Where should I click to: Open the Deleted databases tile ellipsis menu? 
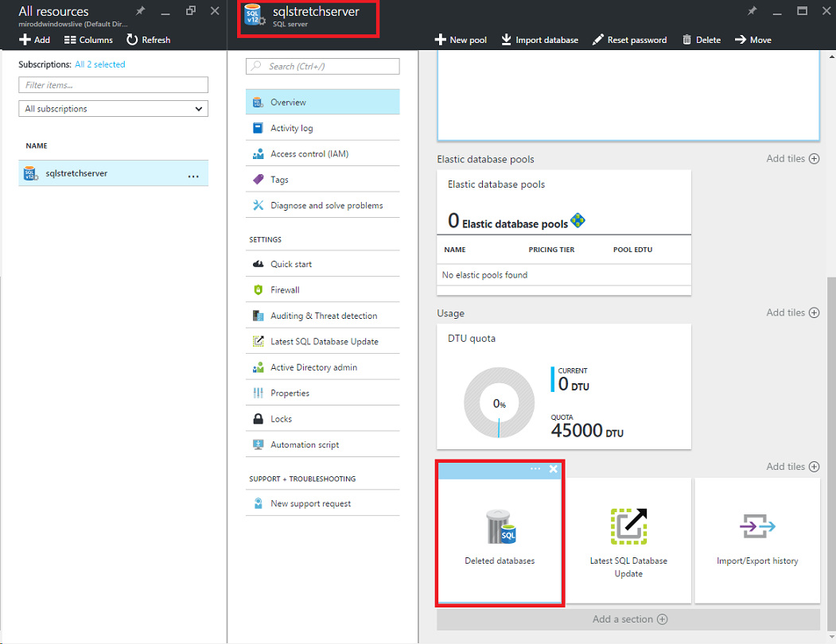coord(535,469)
